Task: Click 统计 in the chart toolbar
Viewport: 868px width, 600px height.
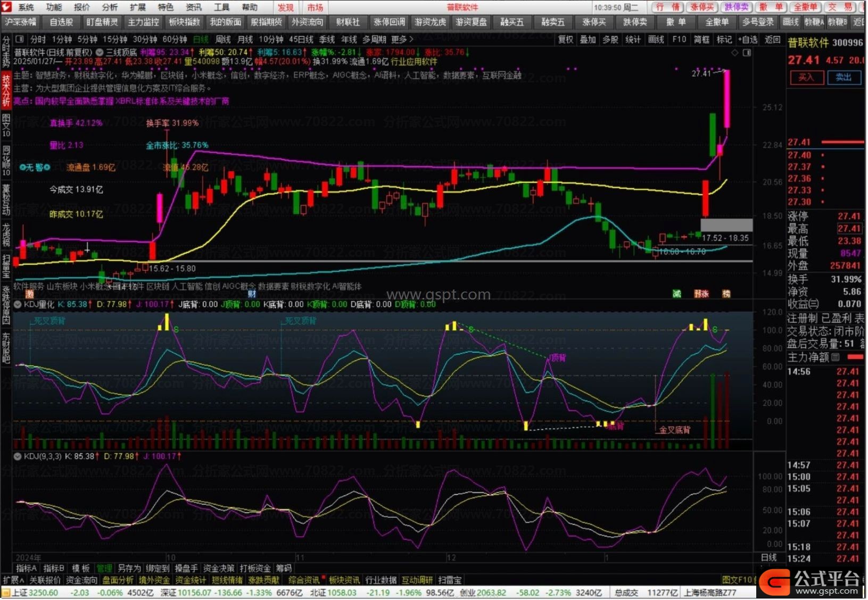Action: [x=633, y=39]
